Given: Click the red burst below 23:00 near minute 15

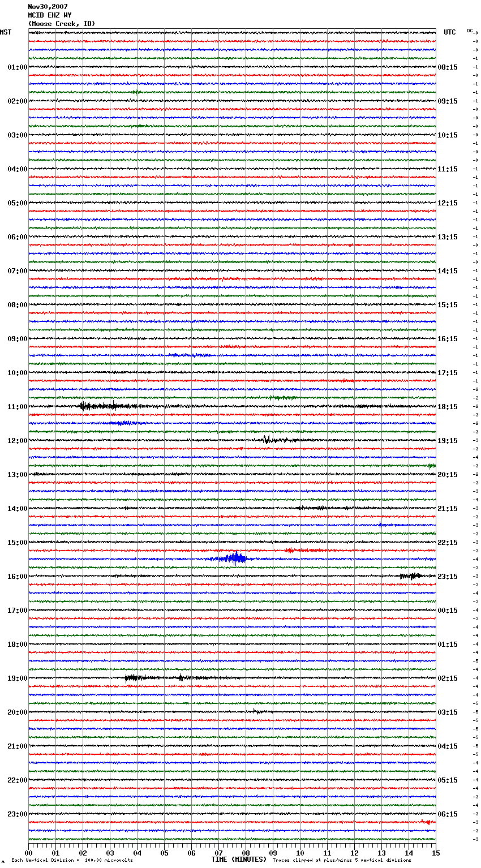Looking at the screenshot, I should (427, 822).
